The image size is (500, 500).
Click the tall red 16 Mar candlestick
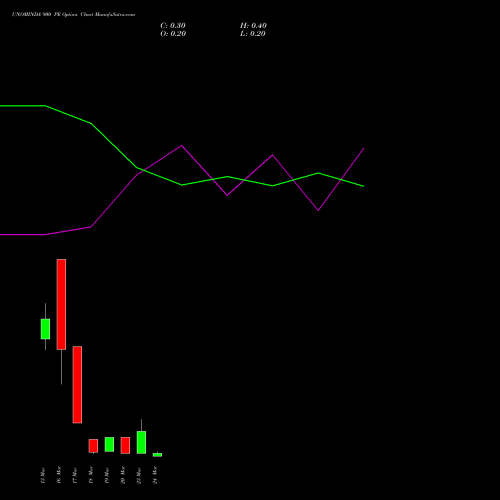(x=61, y=304)
